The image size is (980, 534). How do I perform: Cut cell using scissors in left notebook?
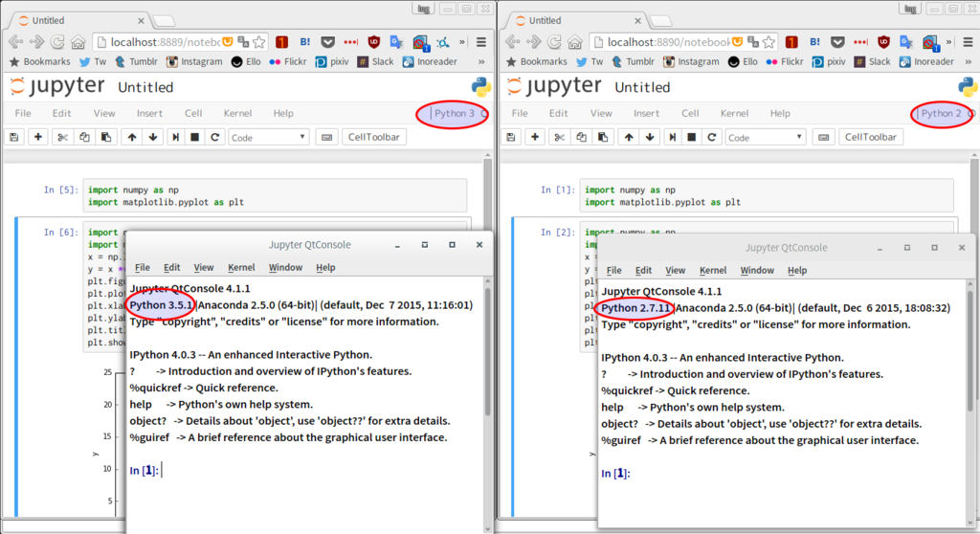pos(62,137)
